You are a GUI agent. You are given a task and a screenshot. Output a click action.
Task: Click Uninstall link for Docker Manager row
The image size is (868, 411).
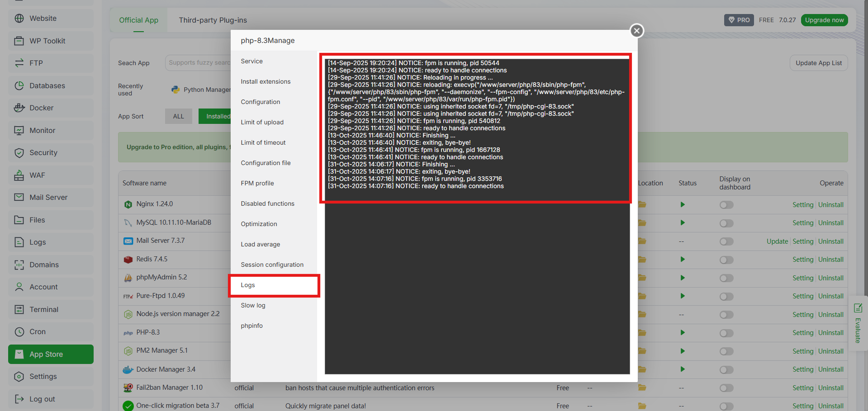pyautogui.click(x=831, y=369)
